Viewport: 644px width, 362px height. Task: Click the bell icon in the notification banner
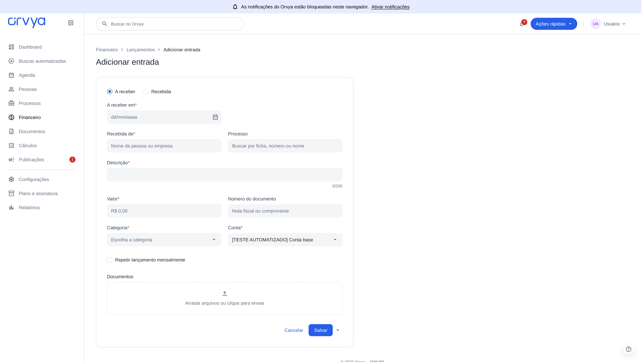tap(235, 7)
